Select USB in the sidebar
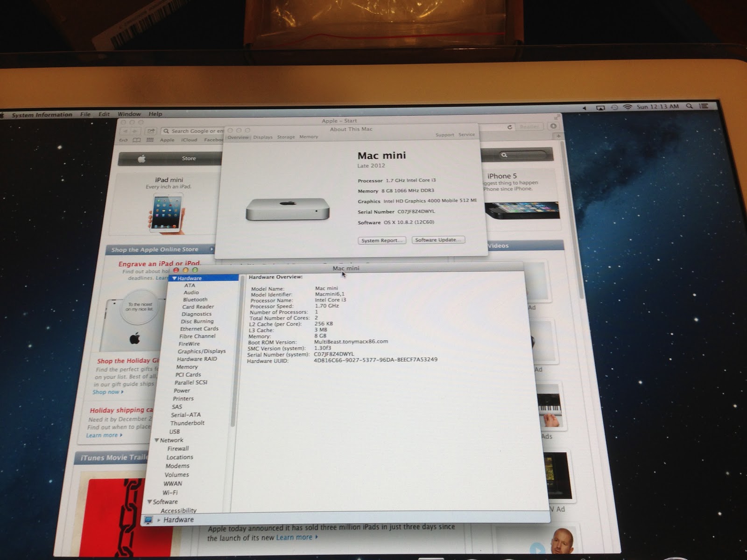This screenshot has width=747, height=560. click(175, 432)
